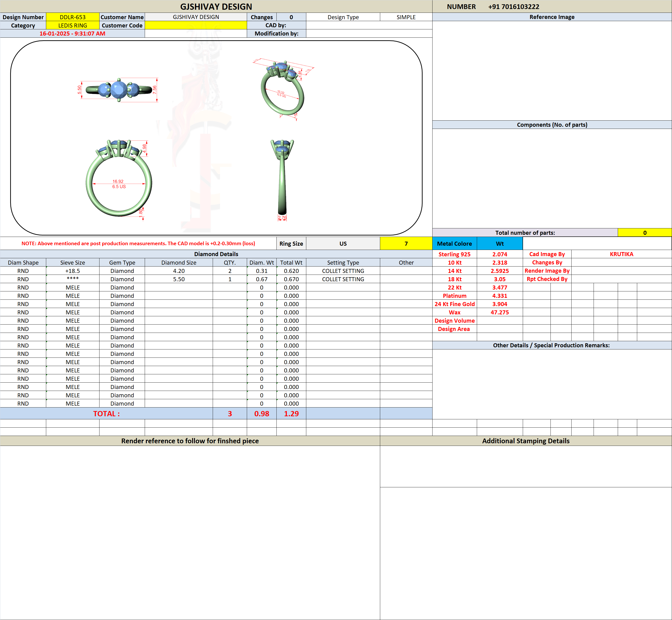Select the Sterling 925 weight '2.074'

[x=500, y=254]
